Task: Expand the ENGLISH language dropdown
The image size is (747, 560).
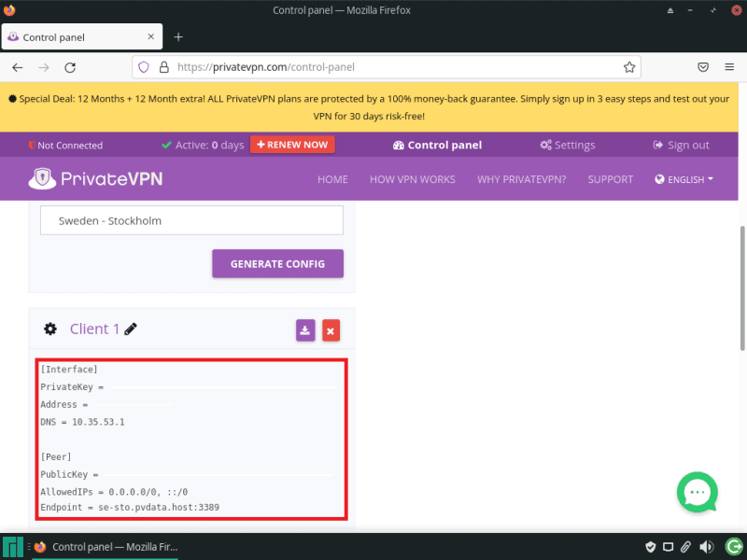Action: 684,179
